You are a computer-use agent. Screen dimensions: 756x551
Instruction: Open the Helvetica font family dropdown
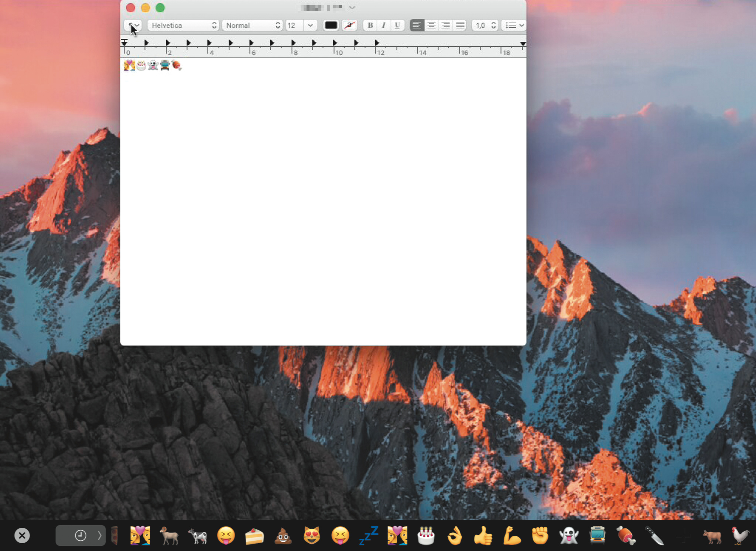point(183,25)
